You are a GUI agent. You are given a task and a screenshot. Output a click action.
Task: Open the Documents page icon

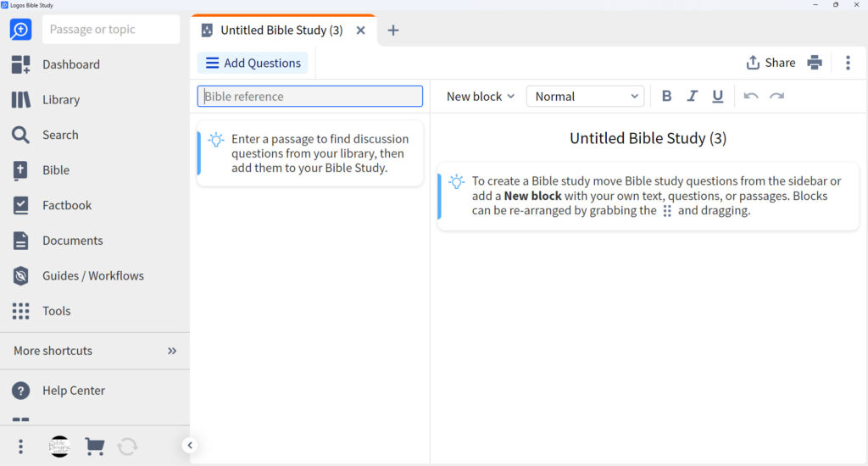tap(20, 241)
